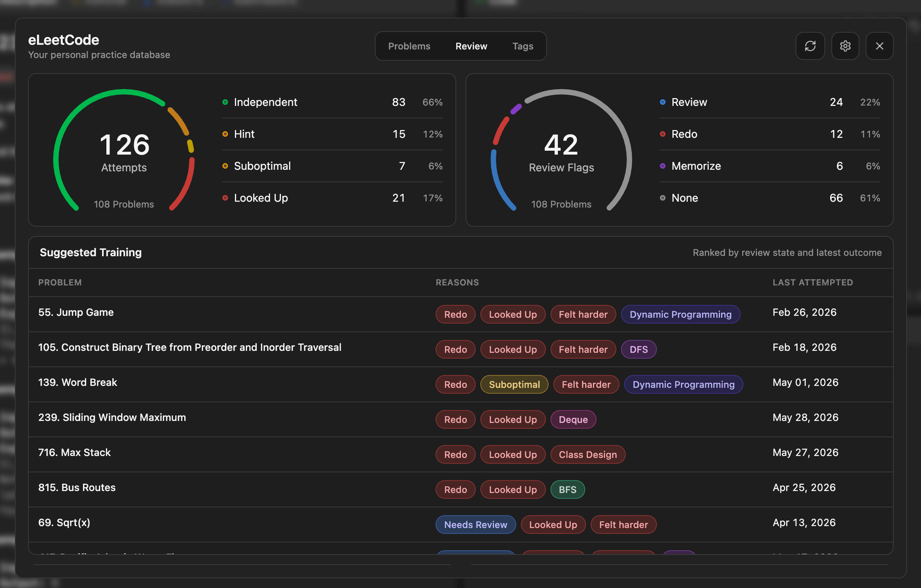Screen dimensions: 921x588
Task: Open 105. Construct Binary Tree problem
Action: click(190, 347)
